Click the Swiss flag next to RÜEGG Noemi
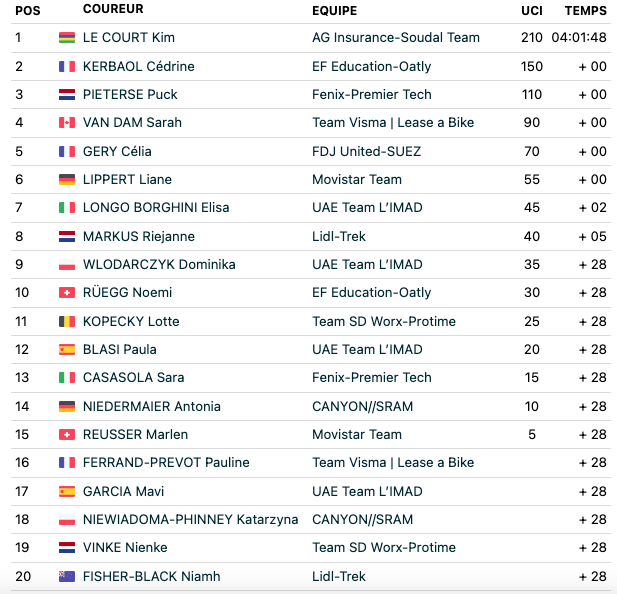The height and width of the screenshot is (594, 617). coord(67,293)
